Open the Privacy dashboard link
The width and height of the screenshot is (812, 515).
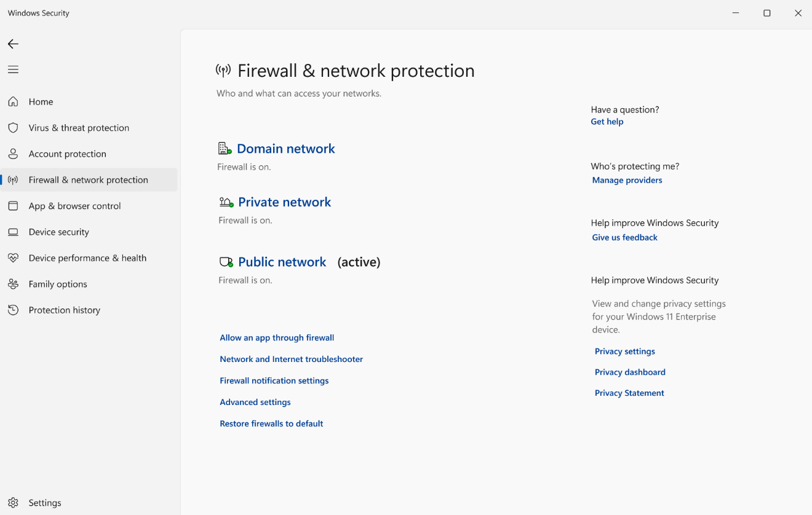(630, 372)
